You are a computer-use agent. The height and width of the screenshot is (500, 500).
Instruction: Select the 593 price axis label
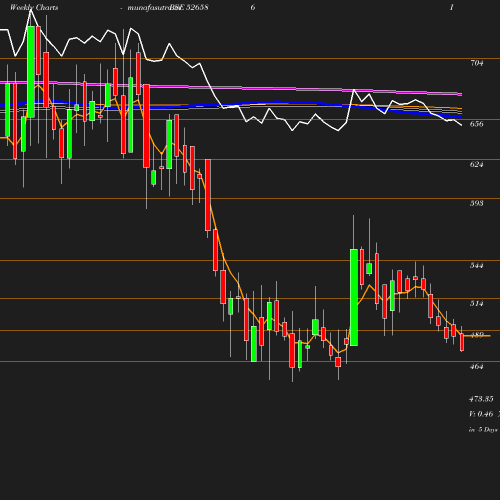(476, 203)
